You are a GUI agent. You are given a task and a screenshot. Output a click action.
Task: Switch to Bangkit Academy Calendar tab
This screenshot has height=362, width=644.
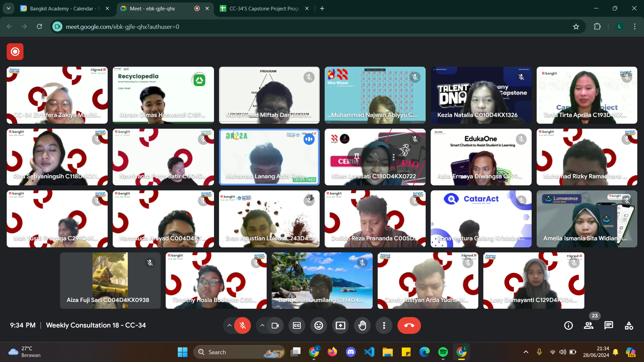pos(64,8)
